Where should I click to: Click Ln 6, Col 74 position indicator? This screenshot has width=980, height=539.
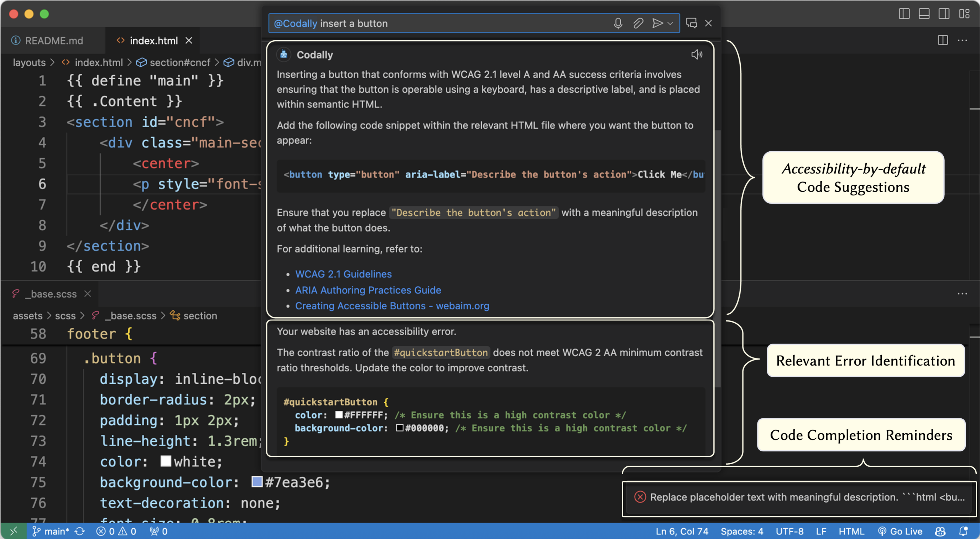[682, 532]
